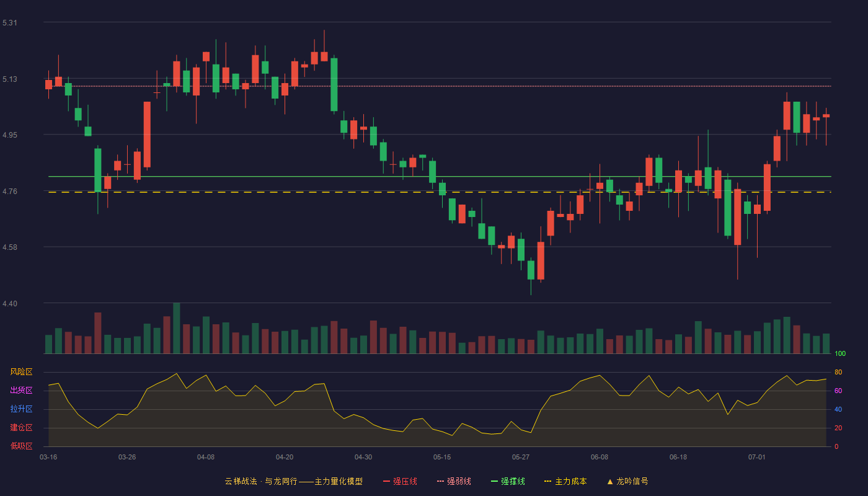Click the 03-26 date label

coord(127,457)
